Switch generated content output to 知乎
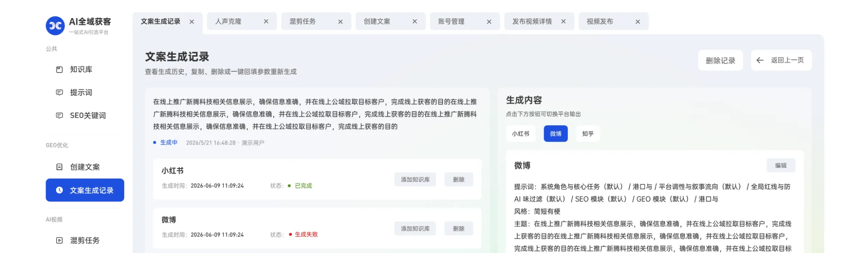This screenshot has width=868, height=253. click(x=588, y=134)
